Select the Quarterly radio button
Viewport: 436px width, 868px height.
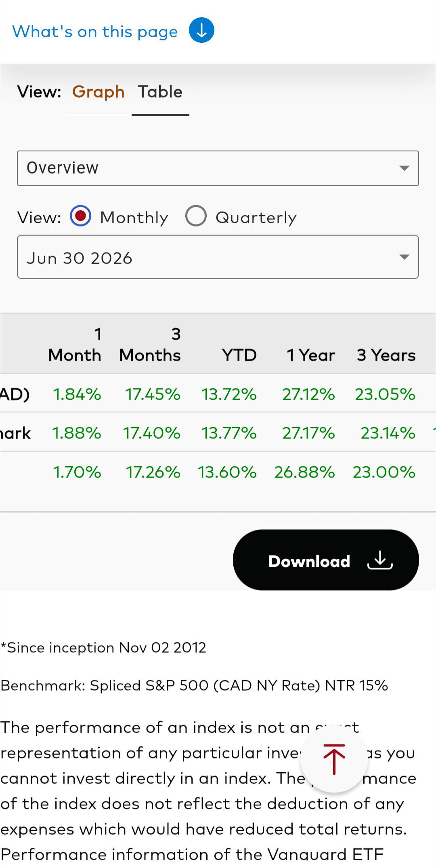(x=196, y=216)
